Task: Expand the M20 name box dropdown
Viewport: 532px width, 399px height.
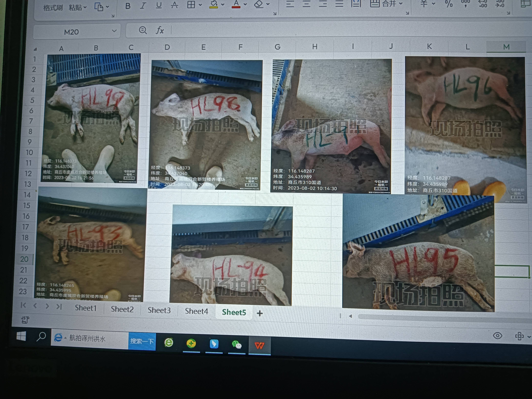Action: pos(114,31)
